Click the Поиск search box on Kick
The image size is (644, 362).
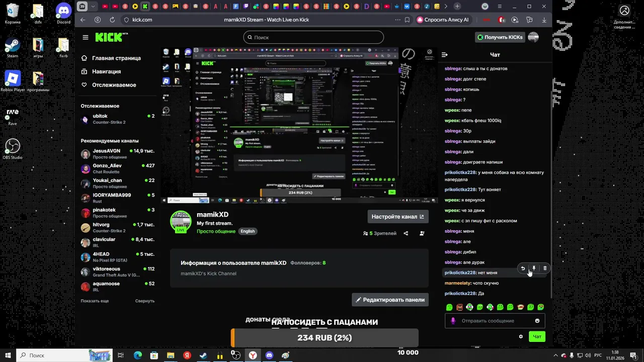[x=313, y=37]
